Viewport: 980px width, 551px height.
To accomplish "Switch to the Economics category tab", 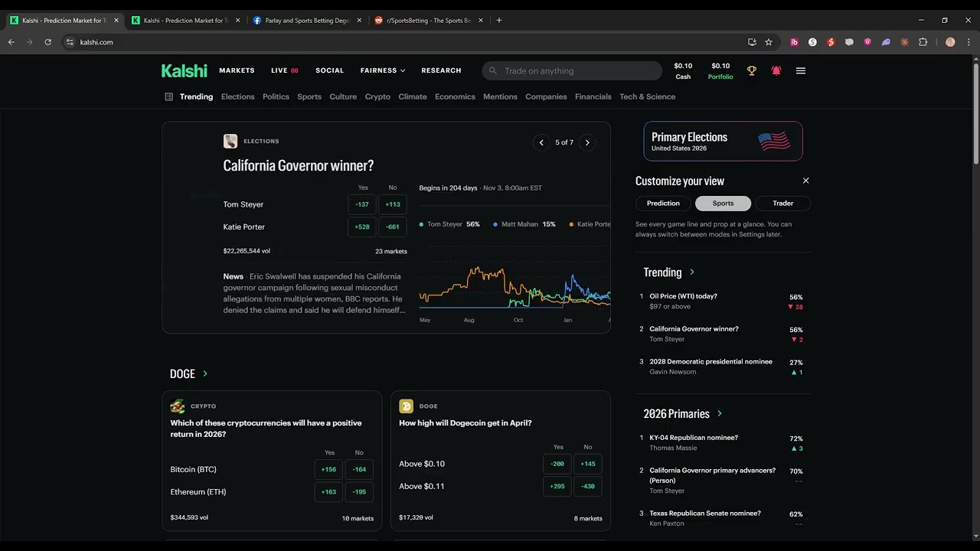I will [x=455, y=96].
